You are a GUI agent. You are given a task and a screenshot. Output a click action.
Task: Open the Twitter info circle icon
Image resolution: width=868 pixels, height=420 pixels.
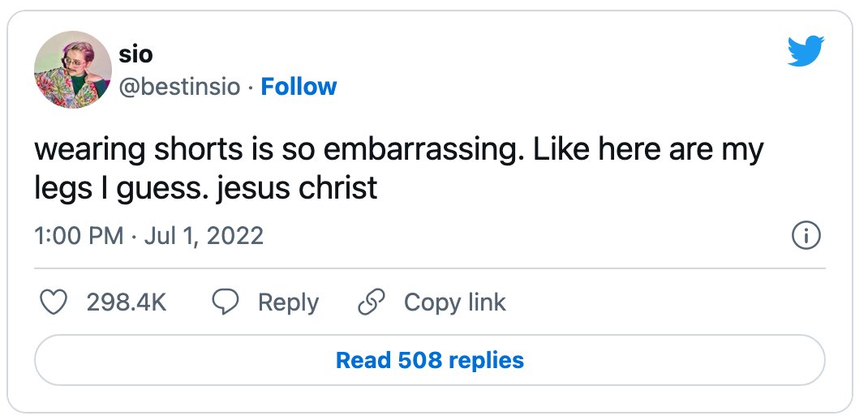(806, 236)
